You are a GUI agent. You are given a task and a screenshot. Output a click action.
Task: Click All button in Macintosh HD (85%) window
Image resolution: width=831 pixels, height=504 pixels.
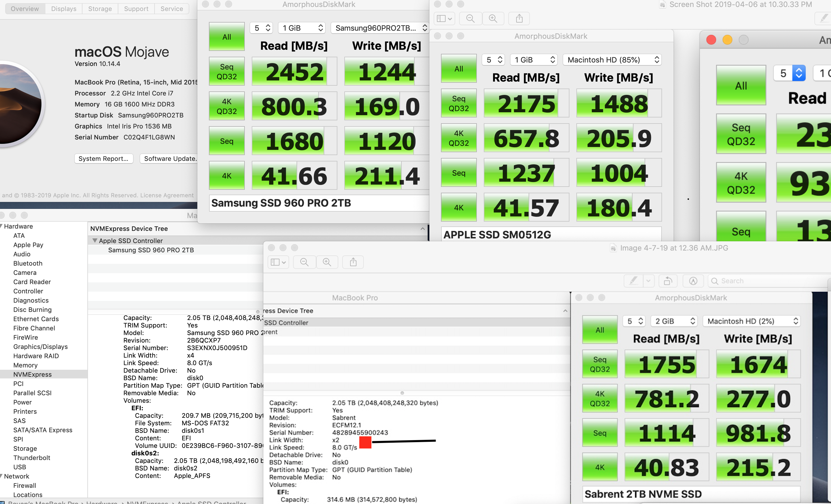[459, 69]
